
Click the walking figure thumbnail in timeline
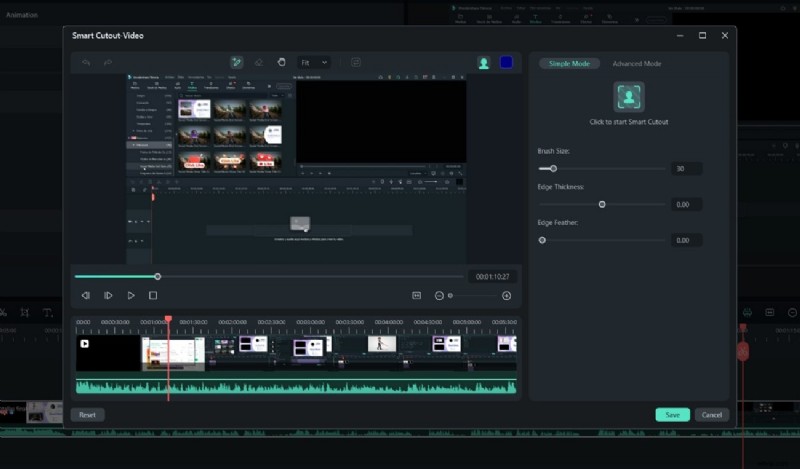click(x=382, y=344)
